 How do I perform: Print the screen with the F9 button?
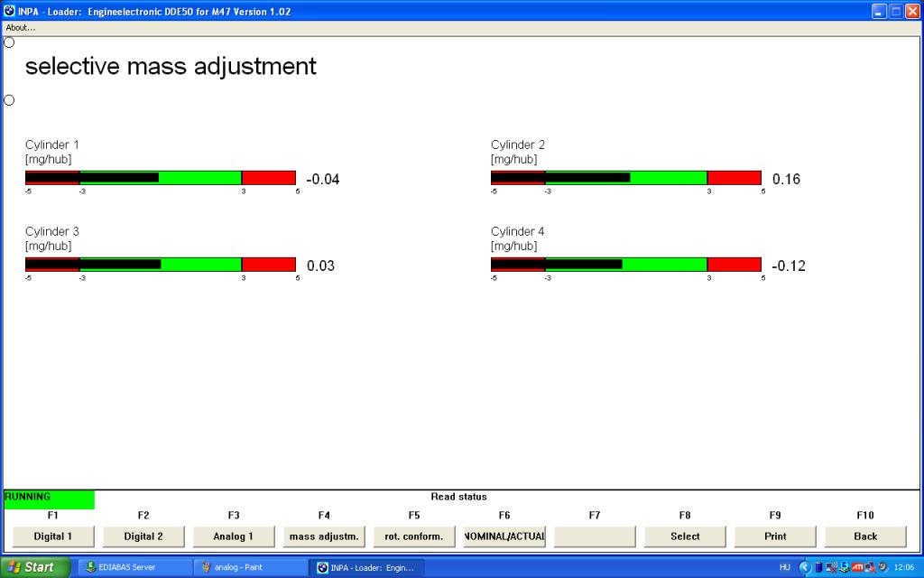point(775,536)
